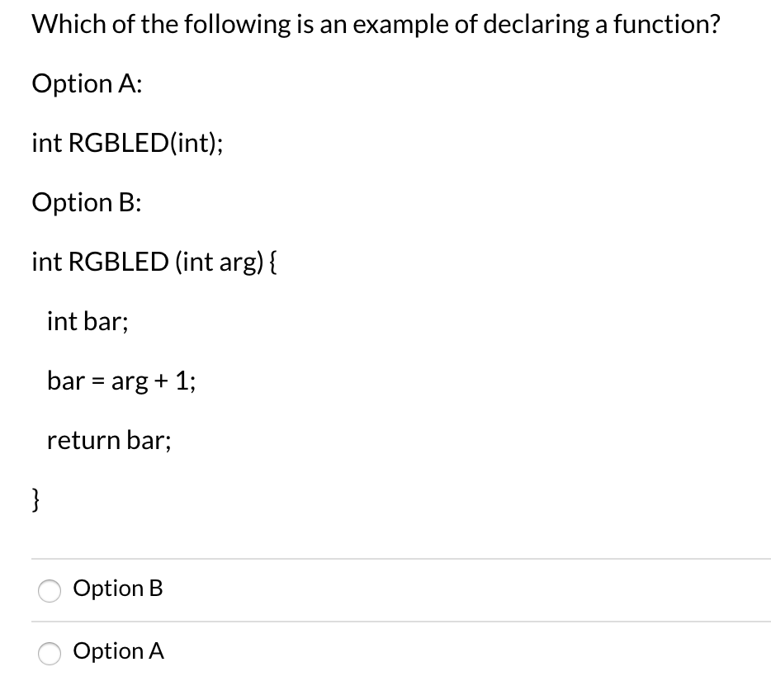Select the 'int RGBLED (int arg) {' code line
Viewport: 771px width, 700px height.
(154, 262)
